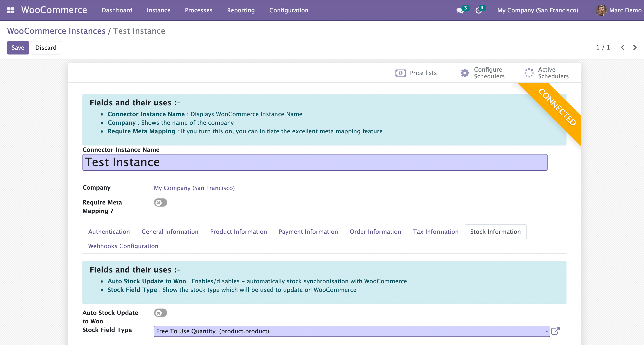This screenshot has width=644, height=345.
Task: Open the Price lists money icon
Action: (400, 73)
